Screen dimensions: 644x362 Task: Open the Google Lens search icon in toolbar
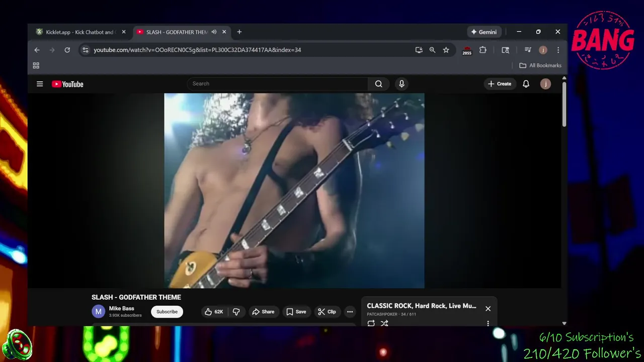[506, 50]
